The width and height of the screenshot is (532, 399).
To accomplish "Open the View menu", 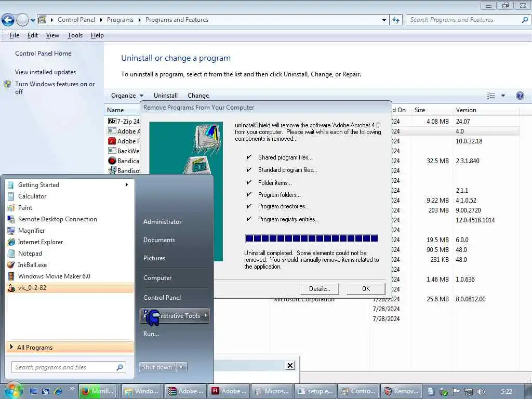I will [x=52, y=35].
